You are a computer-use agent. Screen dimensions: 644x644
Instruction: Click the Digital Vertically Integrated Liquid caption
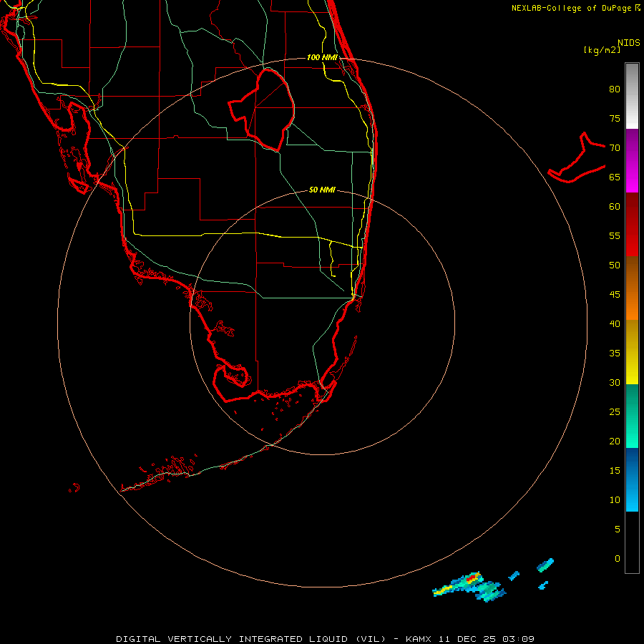(x=325, y=639)
